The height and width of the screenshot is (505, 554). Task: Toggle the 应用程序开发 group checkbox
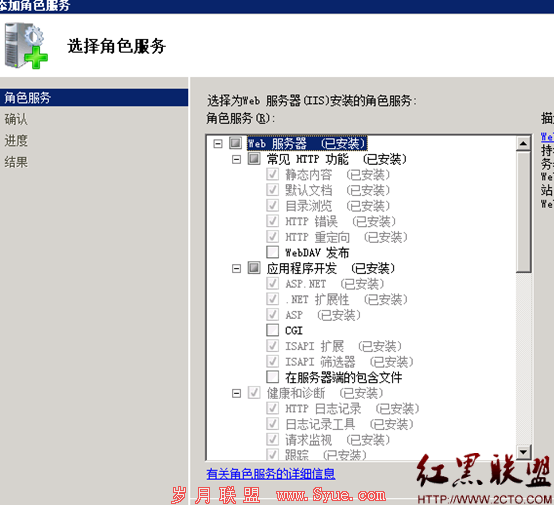point(254,268)
